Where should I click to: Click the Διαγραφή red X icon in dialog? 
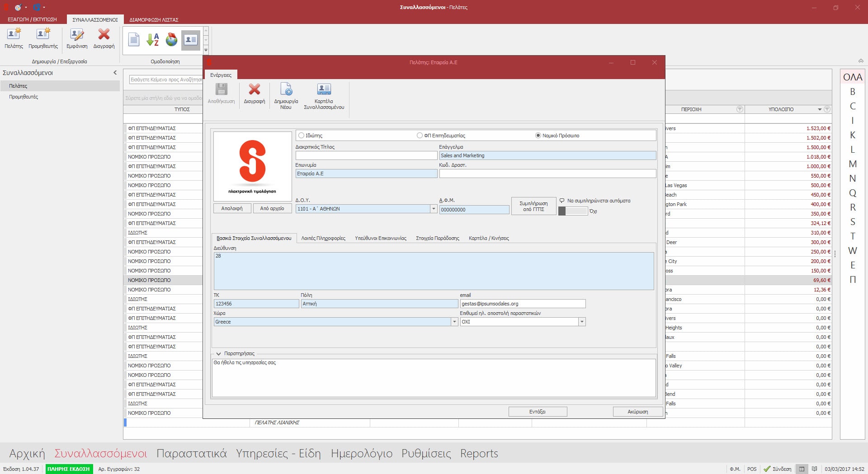tap(254, 90)
